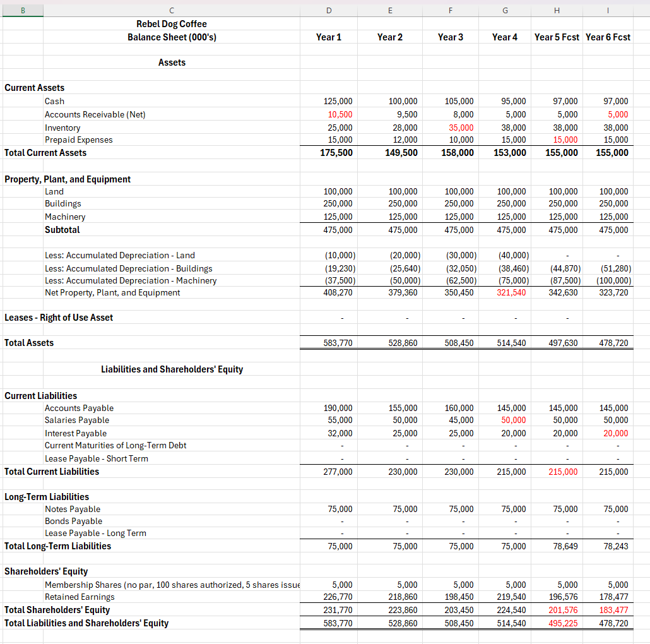Select red Year 3 Inventory value 35,000

tap(461, 128)
